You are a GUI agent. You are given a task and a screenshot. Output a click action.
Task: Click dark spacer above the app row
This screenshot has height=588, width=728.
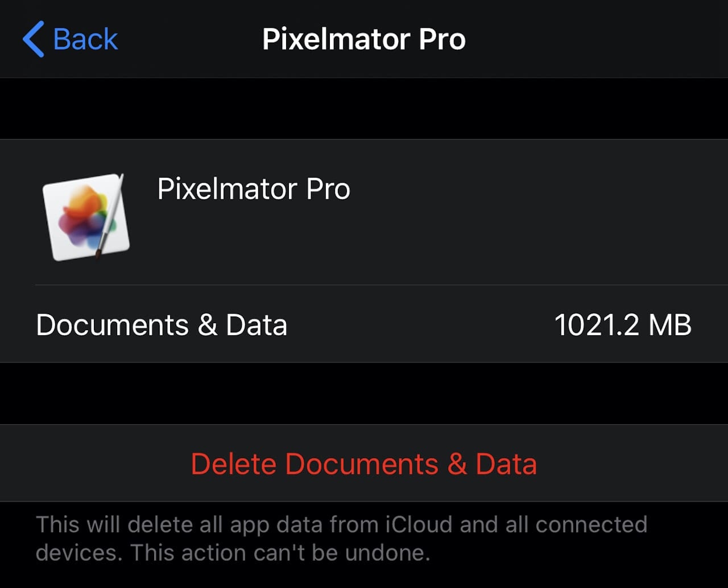click(364, 109)
